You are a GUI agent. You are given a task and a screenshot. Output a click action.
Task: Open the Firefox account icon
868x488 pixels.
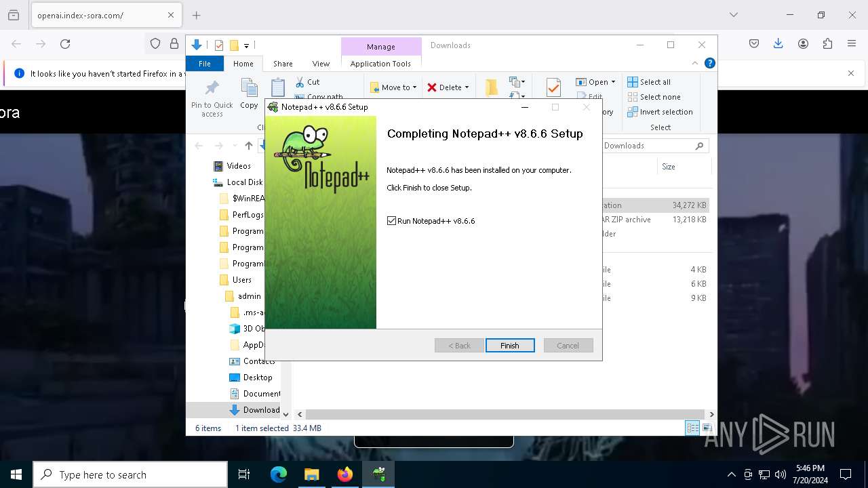click(x=803, y=43)
